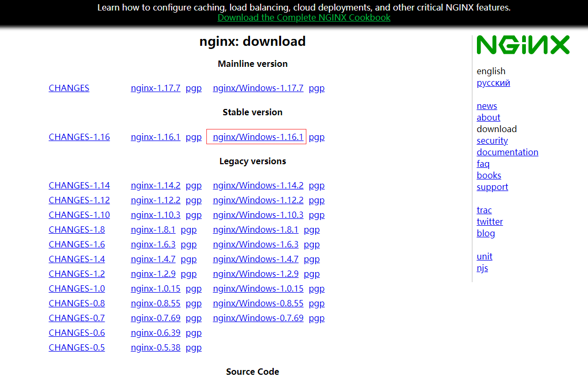View the CHANGES-1.16 changelog

(x=79, y=137)
